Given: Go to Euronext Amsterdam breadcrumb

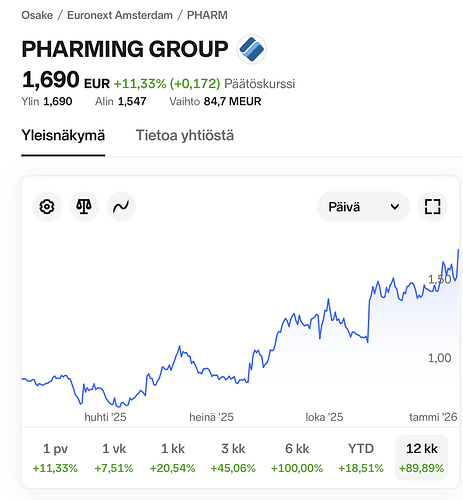Looking at the screenshot, I should click(x=120, y=15).
